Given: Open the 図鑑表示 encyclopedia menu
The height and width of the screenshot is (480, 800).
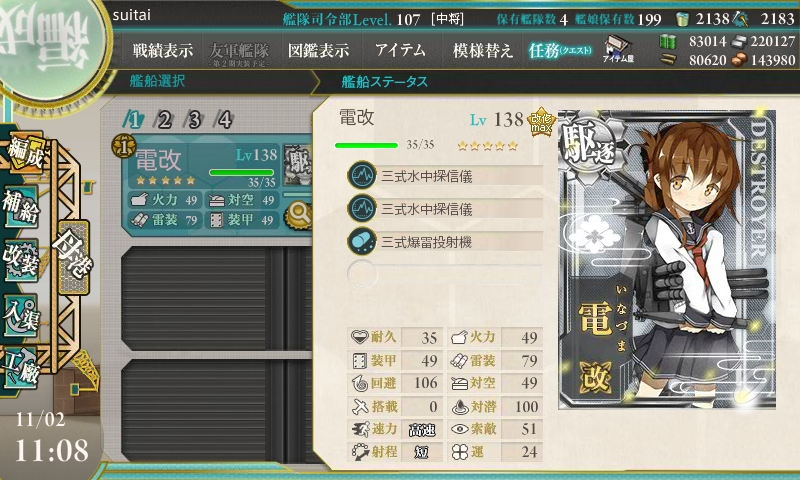Looking at the screenshot, I should [318, 50].
